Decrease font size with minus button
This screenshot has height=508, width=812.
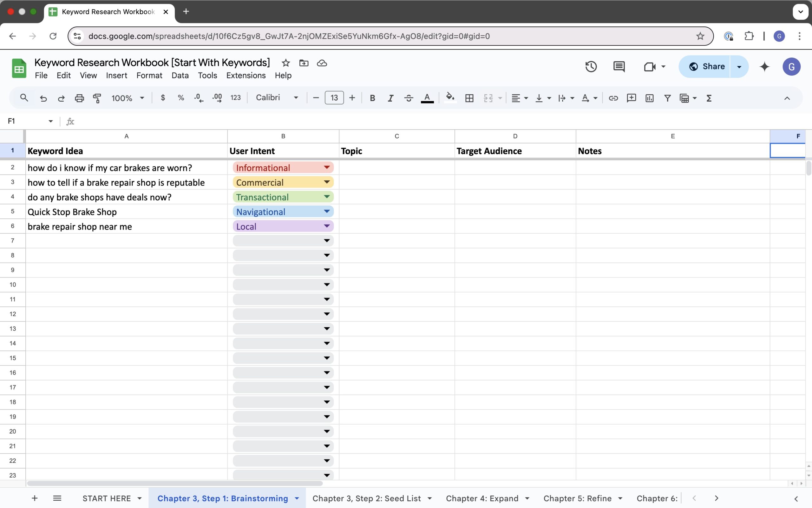pyautogui.click(x=315, y=98)
